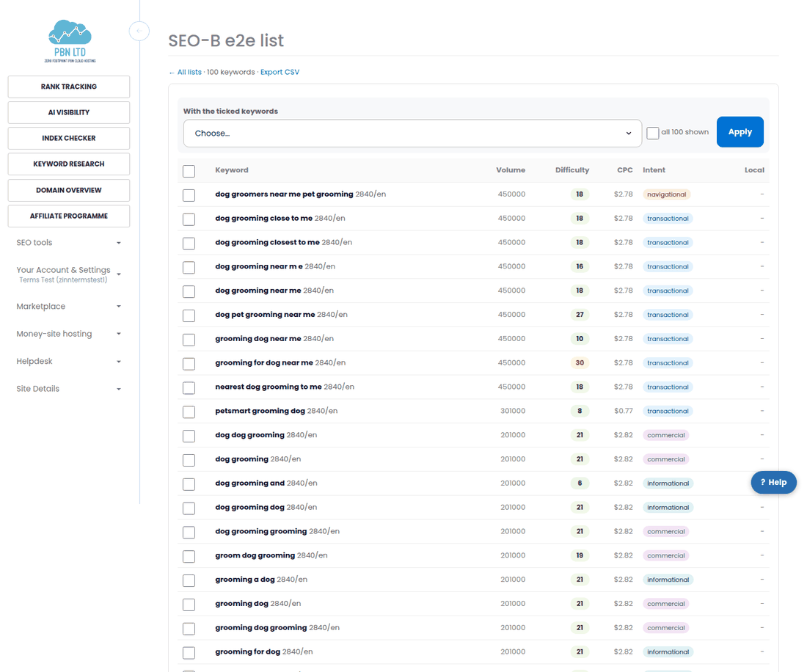This screenshot has width=807, height=672.
Task: Click keyword 'grooming dog grooming'
Action: (x=261, y=627)
